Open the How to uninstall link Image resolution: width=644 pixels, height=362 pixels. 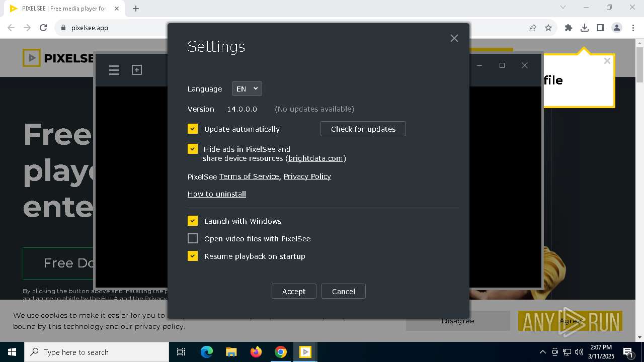[217, 194]
